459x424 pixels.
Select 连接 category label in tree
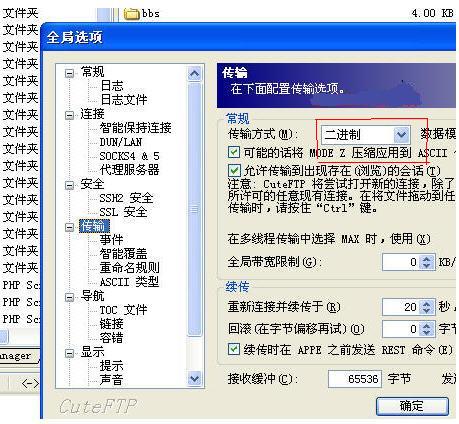point(92,114)
